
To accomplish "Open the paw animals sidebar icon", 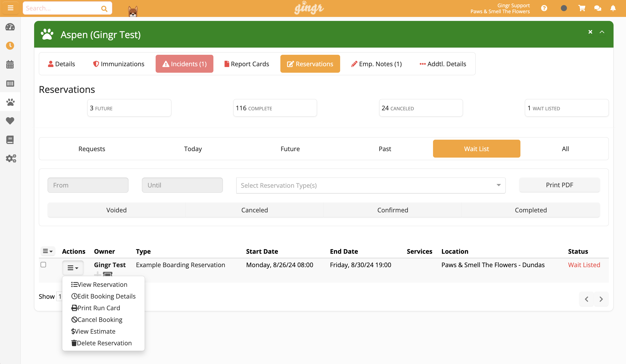I will click(x=10, y=102).
